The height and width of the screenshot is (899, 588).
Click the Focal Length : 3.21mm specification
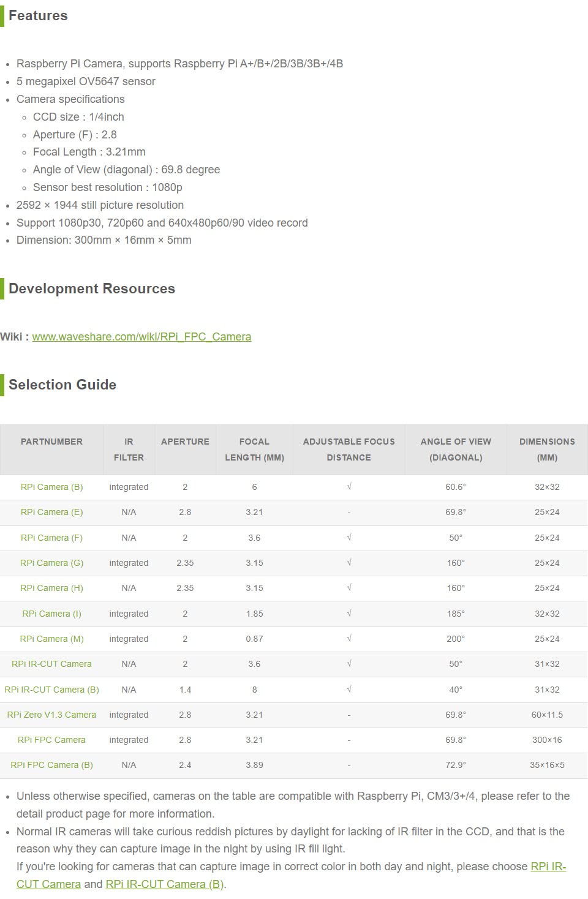[89, 152]
